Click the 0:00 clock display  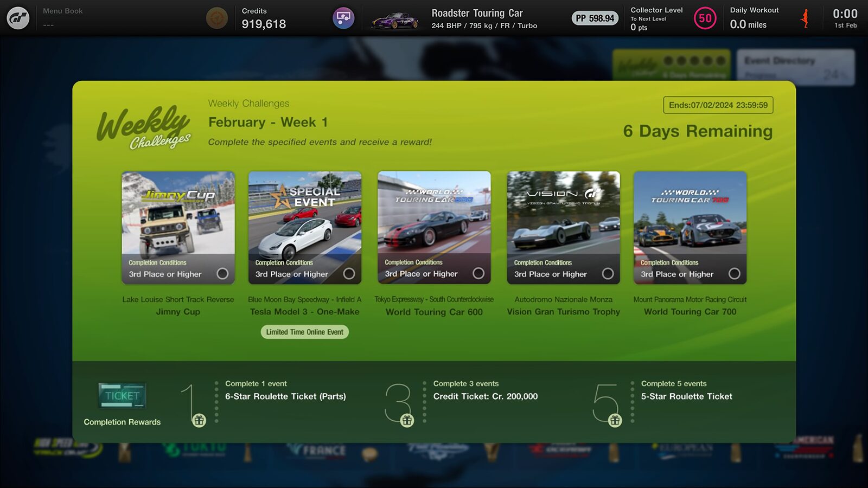coord(845,14)
